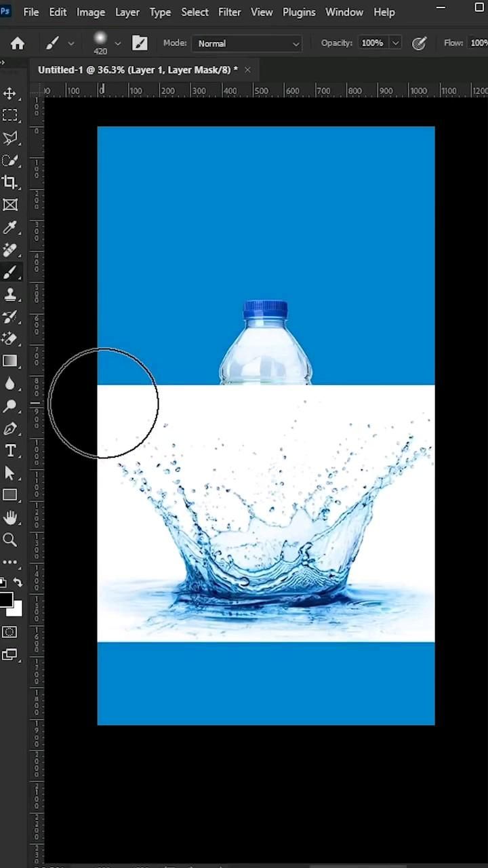The height and width of the screenshot is (868, 488).
Task: Open the View menu
Action: (x=262, y=12)
